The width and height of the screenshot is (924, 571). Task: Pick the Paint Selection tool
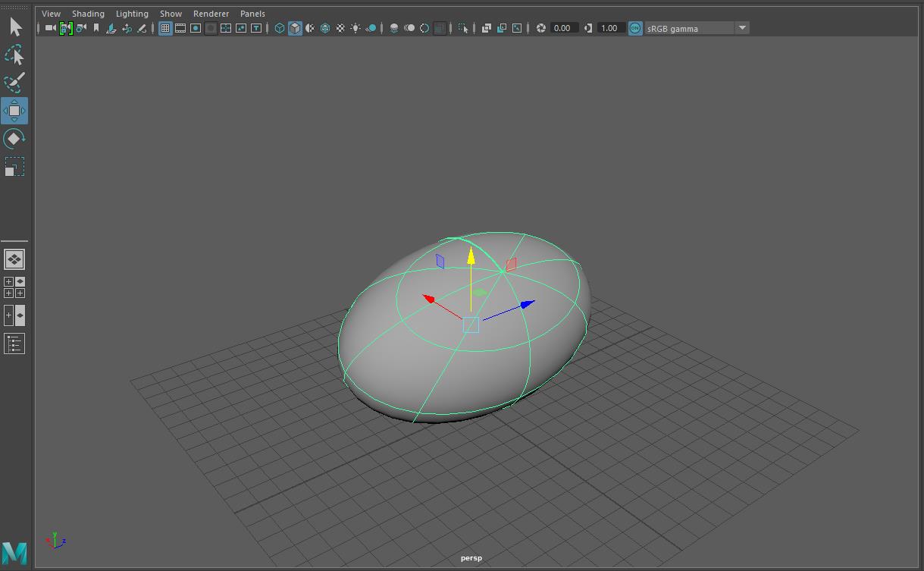click(14, 82)
